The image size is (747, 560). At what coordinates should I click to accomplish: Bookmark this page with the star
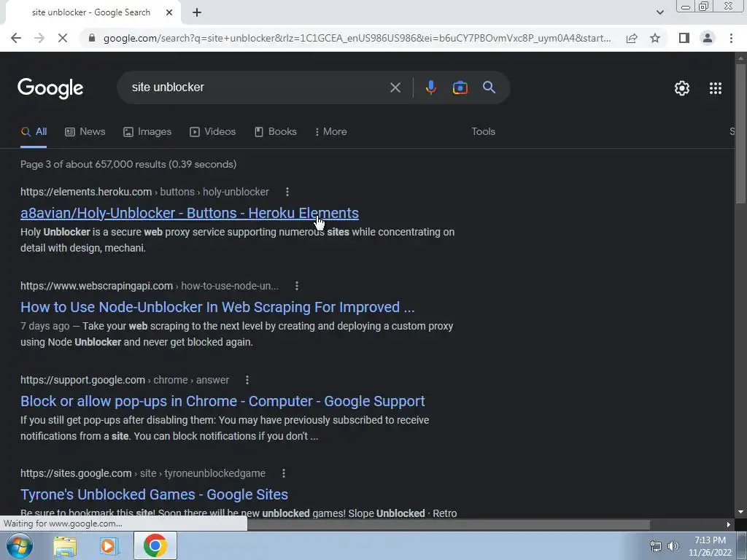655,38
